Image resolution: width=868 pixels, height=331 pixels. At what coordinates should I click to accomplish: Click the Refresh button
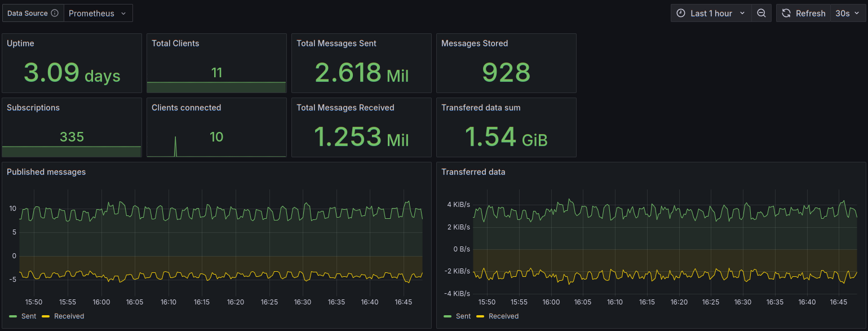[x=803, y=13]
